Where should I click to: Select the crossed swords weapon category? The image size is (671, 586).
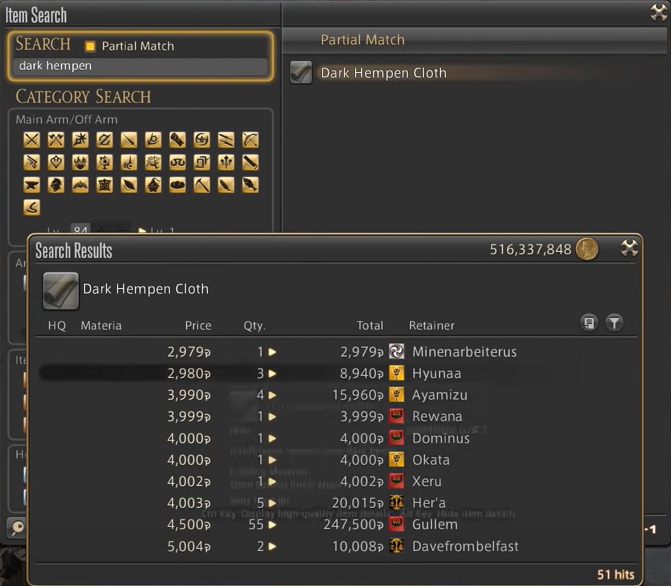click(32, 140)
